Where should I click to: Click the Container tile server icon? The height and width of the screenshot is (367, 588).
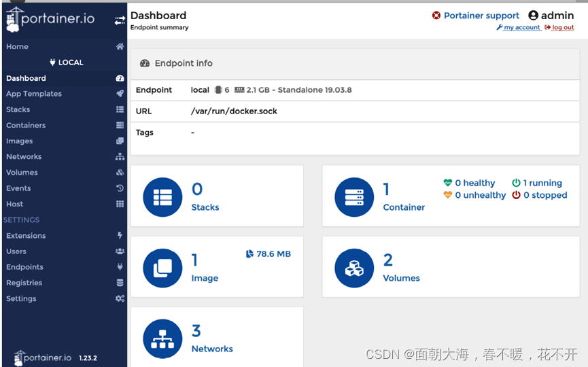tap(354, 198)
